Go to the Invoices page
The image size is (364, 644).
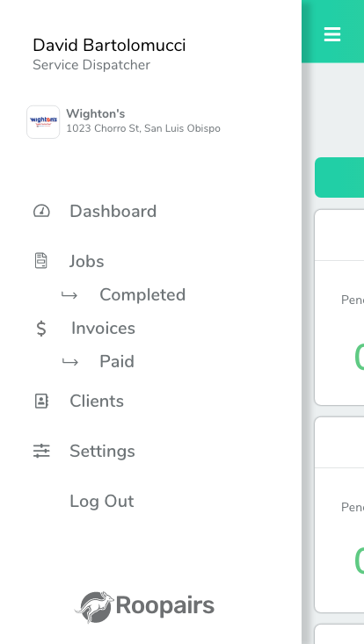pyautogui.click(x=103, y=329)
